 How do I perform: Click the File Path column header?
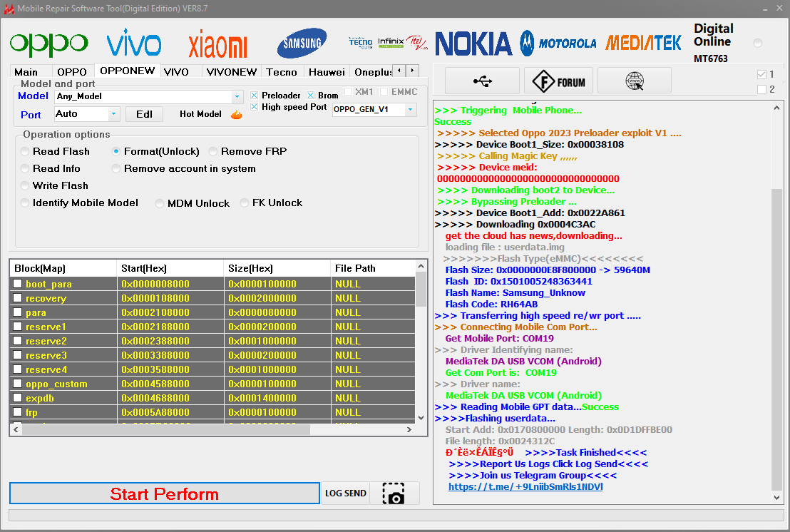pyautogui.click(x=373, y=269)
